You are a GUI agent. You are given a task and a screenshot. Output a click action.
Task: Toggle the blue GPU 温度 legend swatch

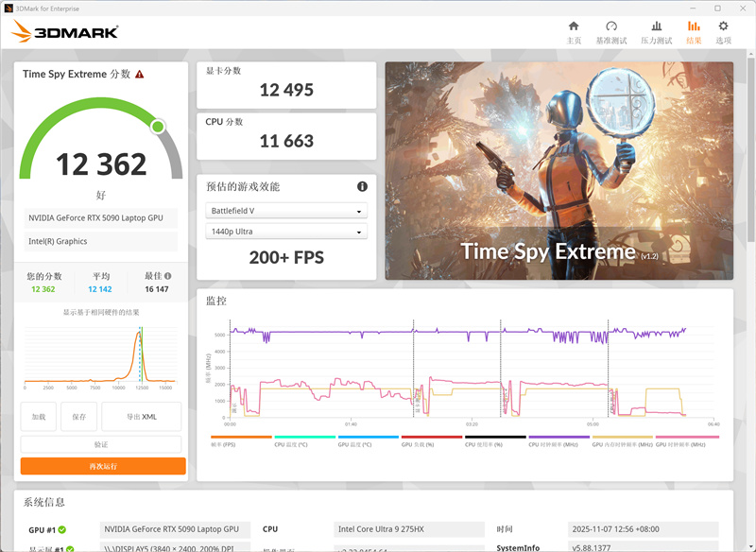click(369, 438)
